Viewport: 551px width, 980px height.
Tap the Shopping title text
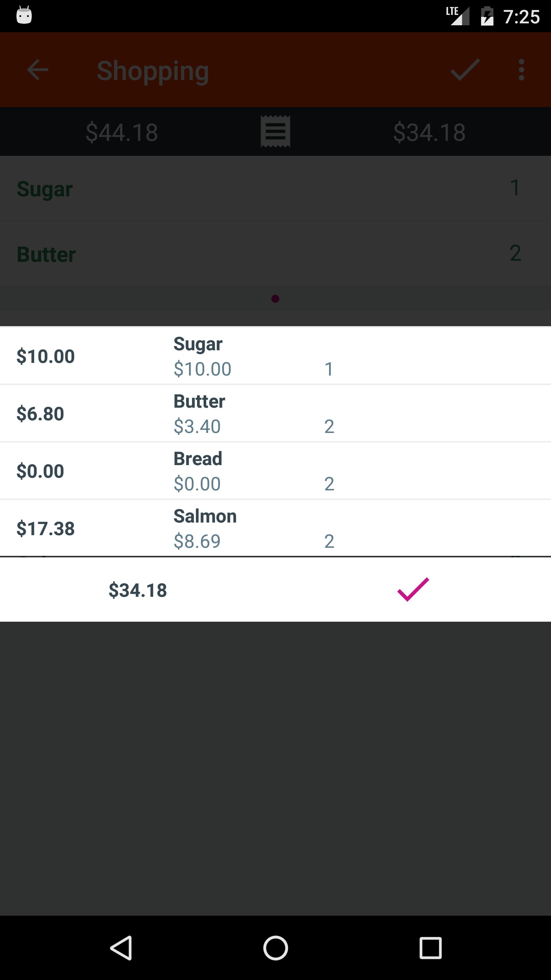(153, 71)
